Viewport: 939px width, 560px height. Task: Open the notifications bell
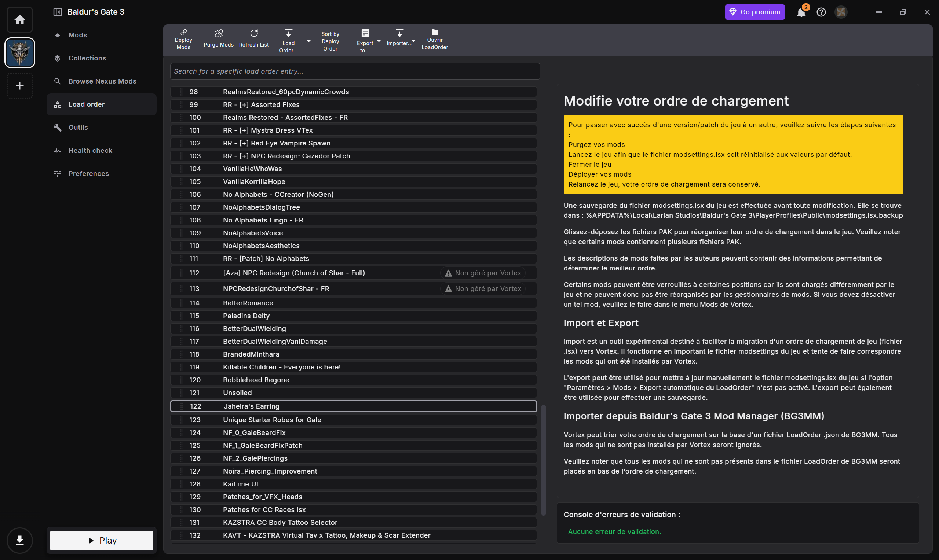point(801,12)
